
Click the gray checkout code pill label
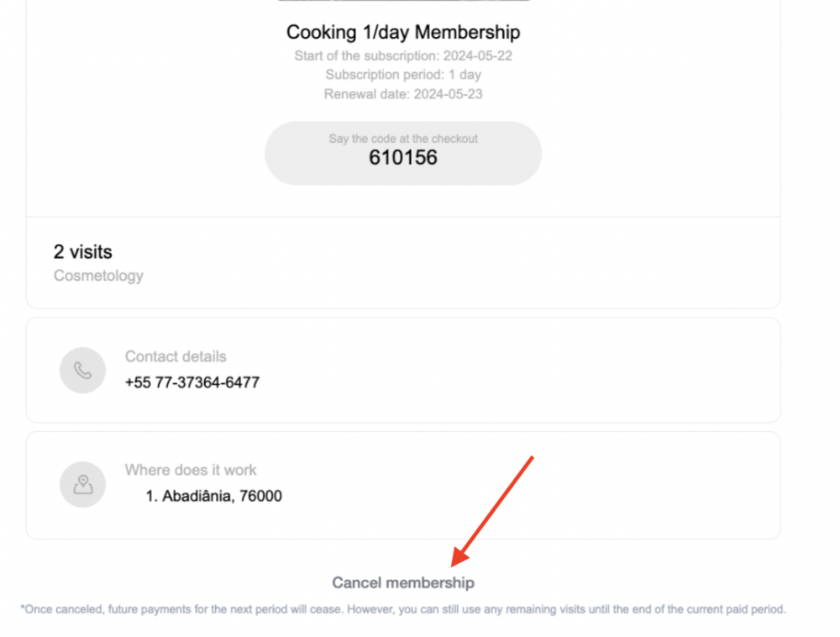(x=403, y=139)
